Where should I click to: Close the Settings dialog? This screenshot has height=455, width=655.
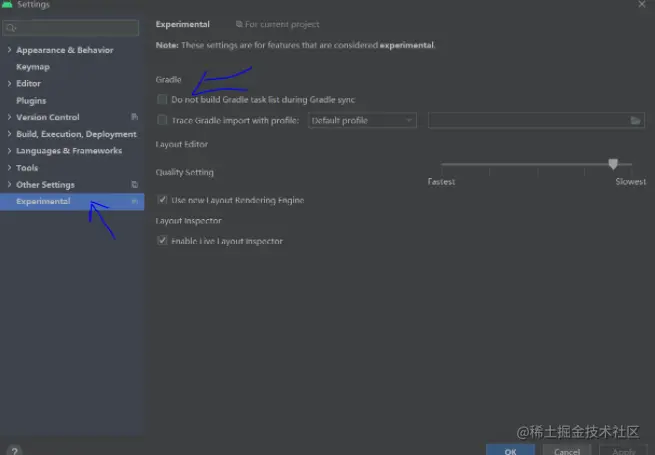[642, 4]
